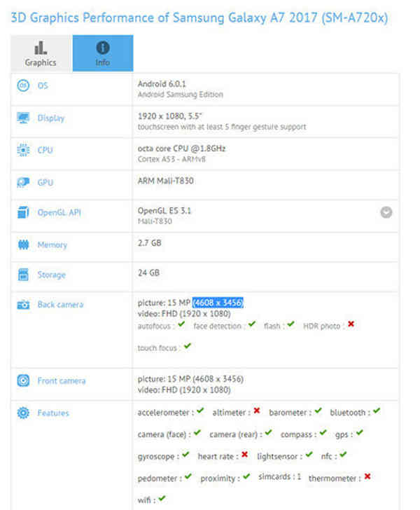Click the Memory label

pyautogui.click(x=52, y=245)
